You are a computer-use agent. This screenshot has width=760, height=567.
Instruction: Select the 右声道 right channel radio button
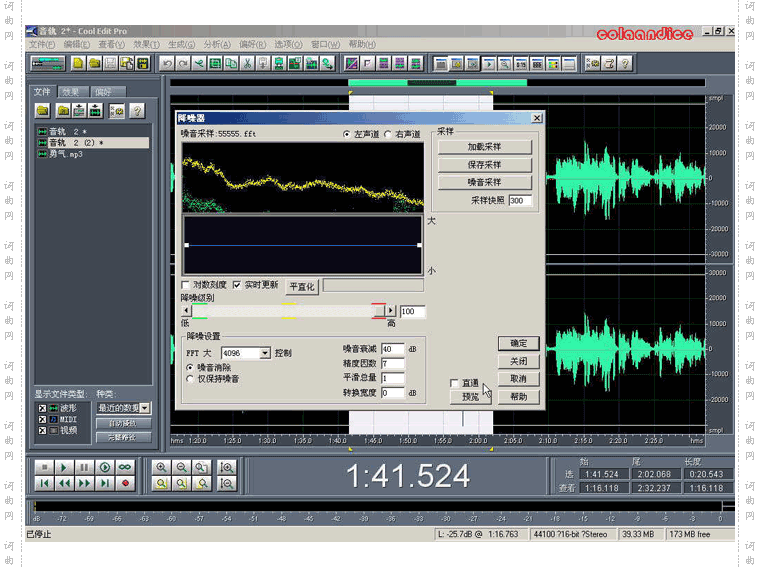pos(388,134)
